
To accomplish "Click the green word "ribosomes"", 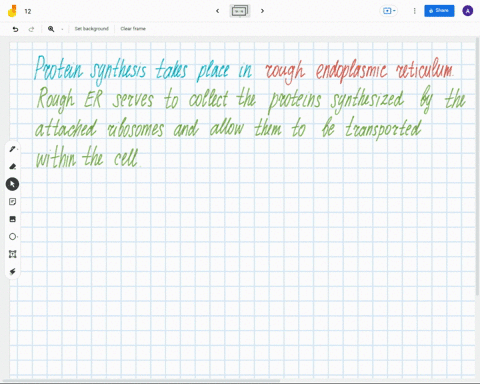I will [135, 128].
